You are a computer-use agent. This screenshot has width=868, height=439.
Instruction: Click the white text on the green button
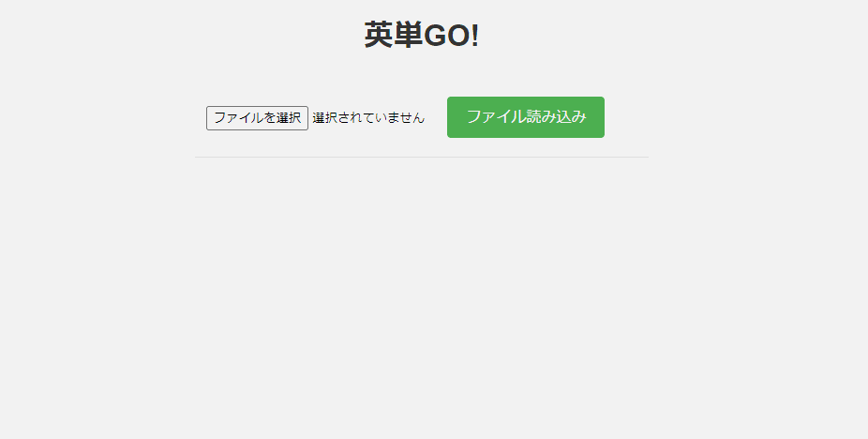(x=527, y=117)
